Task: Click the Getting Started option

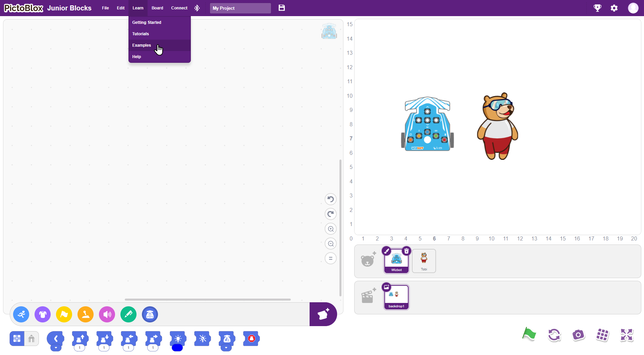Action: pyautogui.click(x=147, y=23)
